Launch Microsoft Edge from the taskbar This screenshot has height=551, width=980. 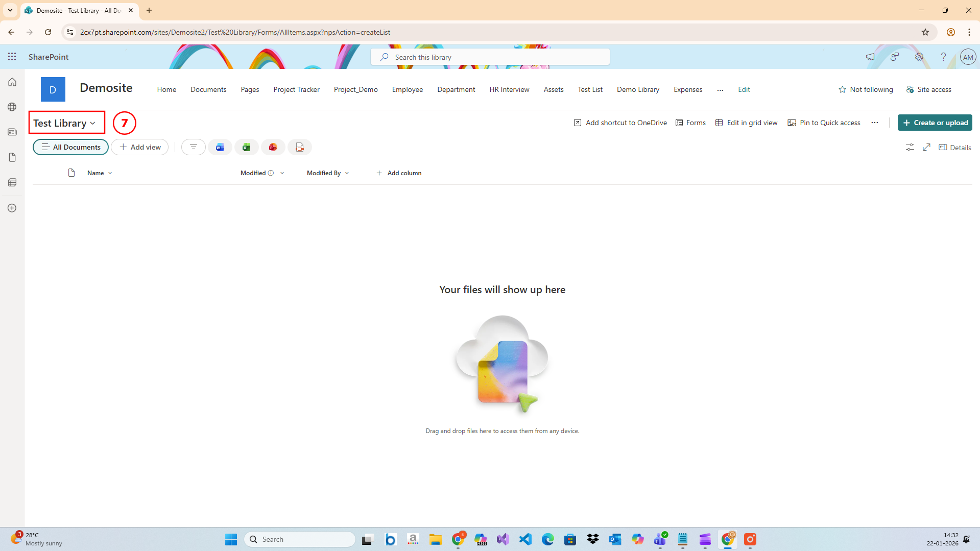point(548,539)
